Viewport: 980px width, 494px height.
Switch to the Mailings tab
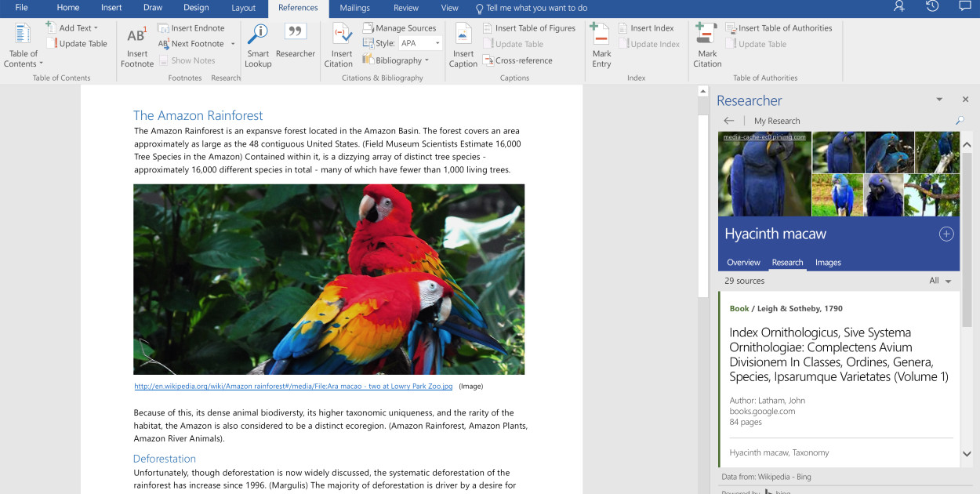pyautogui.click(x=355, y=8)
